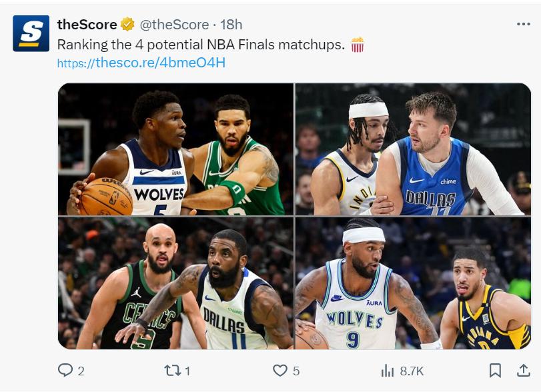Open the Wolves vs Celtics top-left photo
The width and height of the screenshot is (541, 392).
176,149
